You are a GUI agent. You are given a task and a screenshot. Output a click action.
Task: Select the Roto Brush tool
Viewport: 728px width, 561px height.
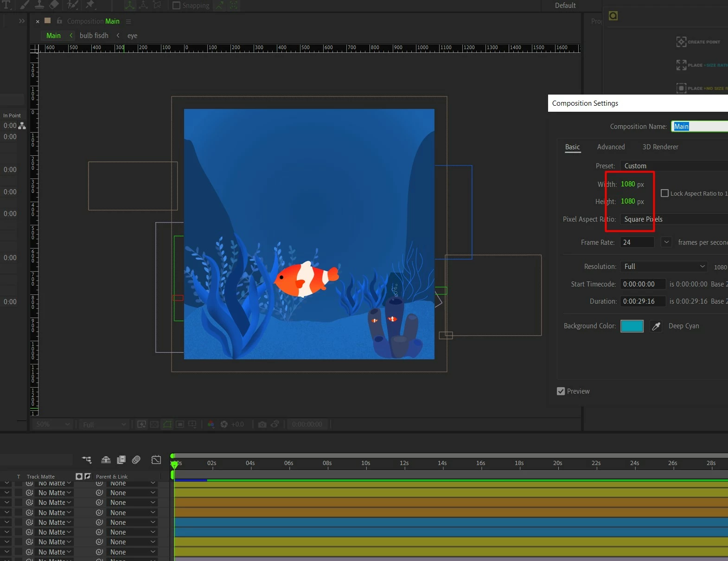point(73,5)
